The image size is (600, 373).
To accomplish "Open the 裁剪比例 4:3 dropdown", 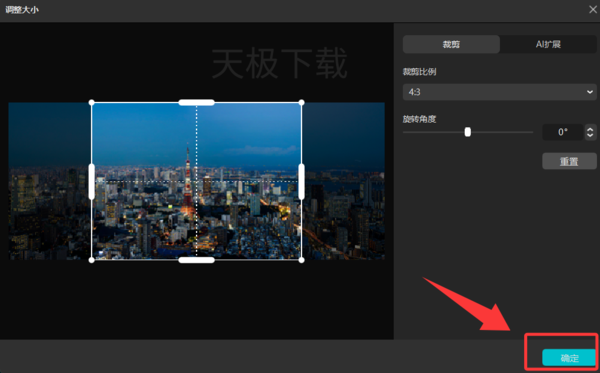I will pyautogui.click(x=500, y=92).
